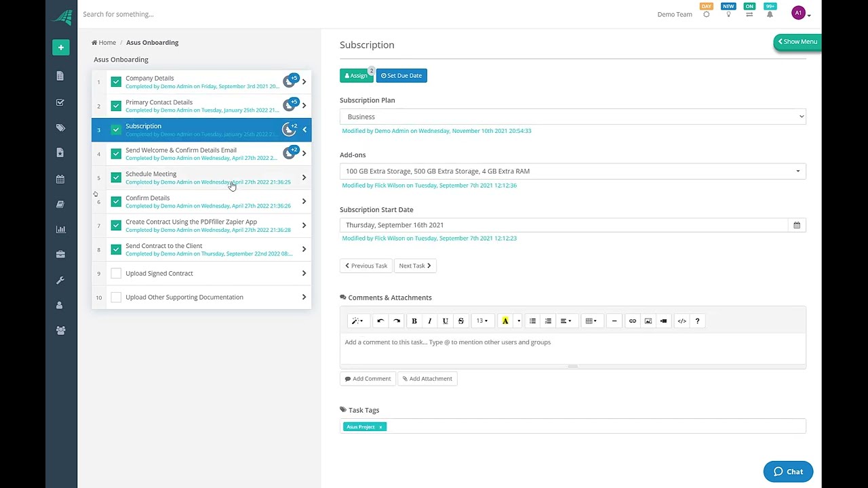Apply bold formatting in comment editor
The width and height of the screenshot is (868, 488).
pos(414,321)
